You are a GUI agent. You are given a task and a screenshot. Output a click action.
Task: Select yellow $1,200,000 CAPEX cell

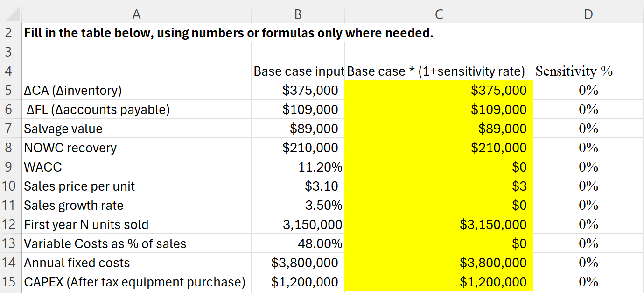coord(439,282)
